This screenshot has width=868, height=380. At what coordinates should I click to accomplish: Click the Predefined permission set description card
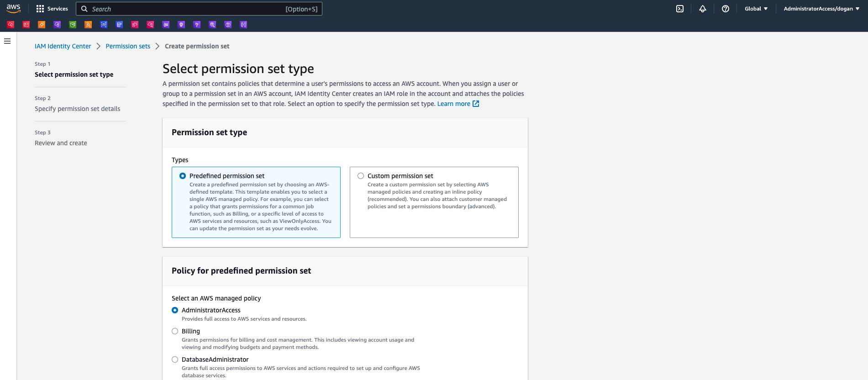[x=256, y=202]
